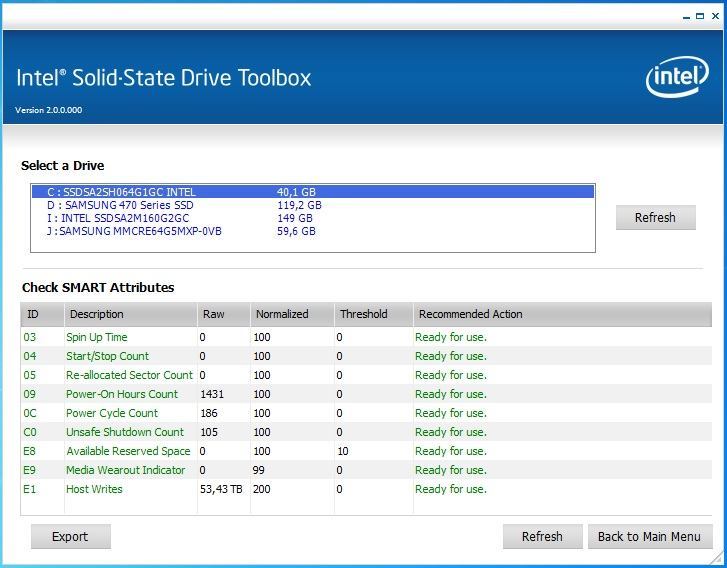Close the Toolbox window
Image resolution: width=727 pixels, height=568 pixels.
(715, 16)
